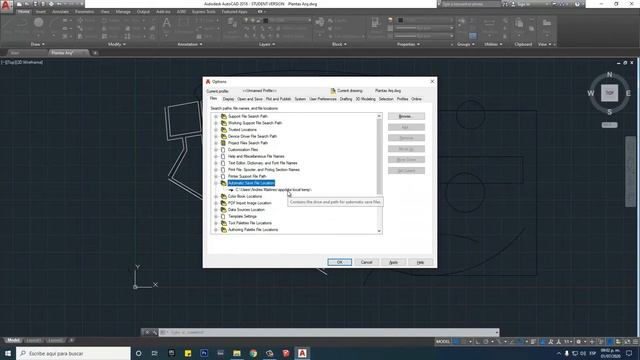Viewport: 640px width, 360px height.
Task: Toggle MODEL space button in status bar
Action: pos(443,342)
